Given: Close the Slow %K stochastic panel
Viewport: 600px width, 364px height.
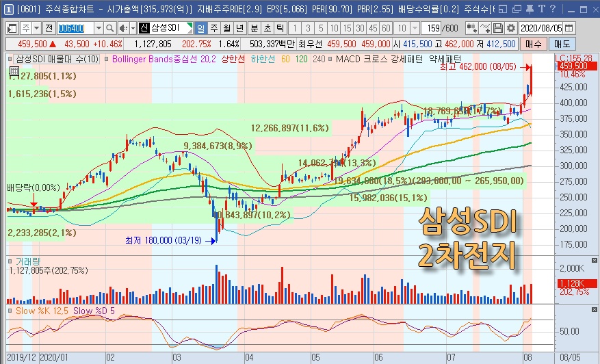Looking at the screenshot, I should click(594, 309).
